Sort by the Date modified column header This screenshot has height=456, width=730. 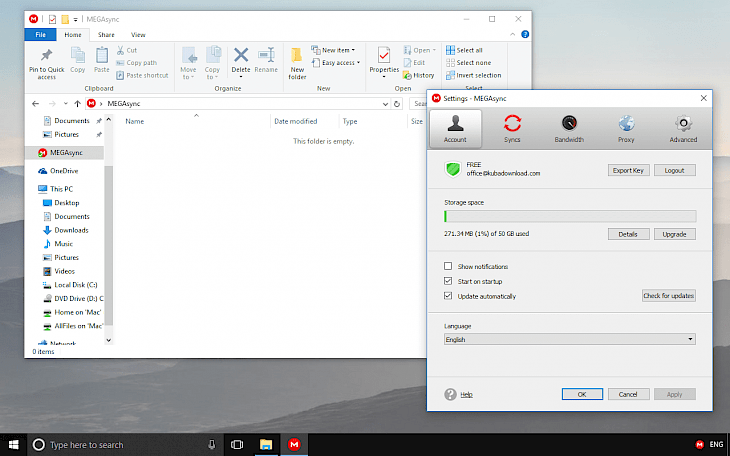point(296,121)
